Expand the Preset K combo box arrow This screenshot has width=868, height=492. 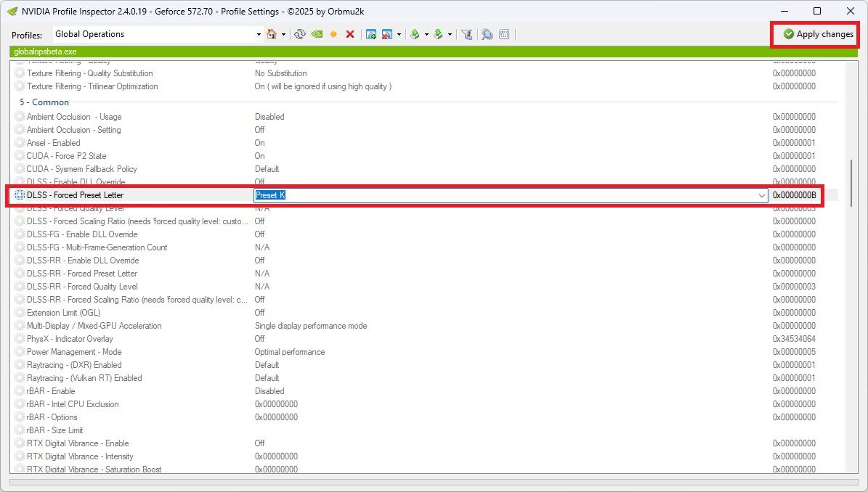click(x=762, y=195)
